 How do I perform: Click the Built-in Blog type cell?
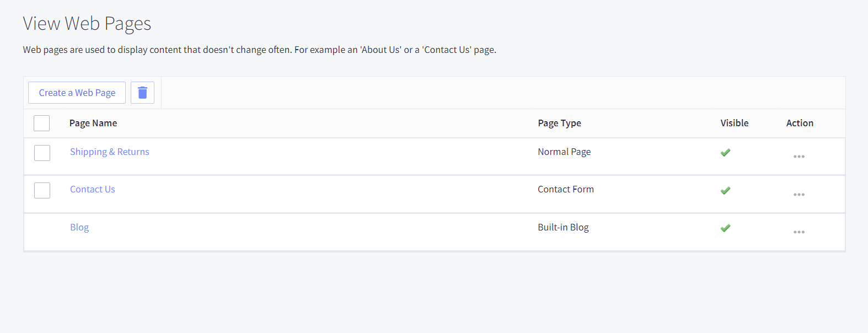563,227
